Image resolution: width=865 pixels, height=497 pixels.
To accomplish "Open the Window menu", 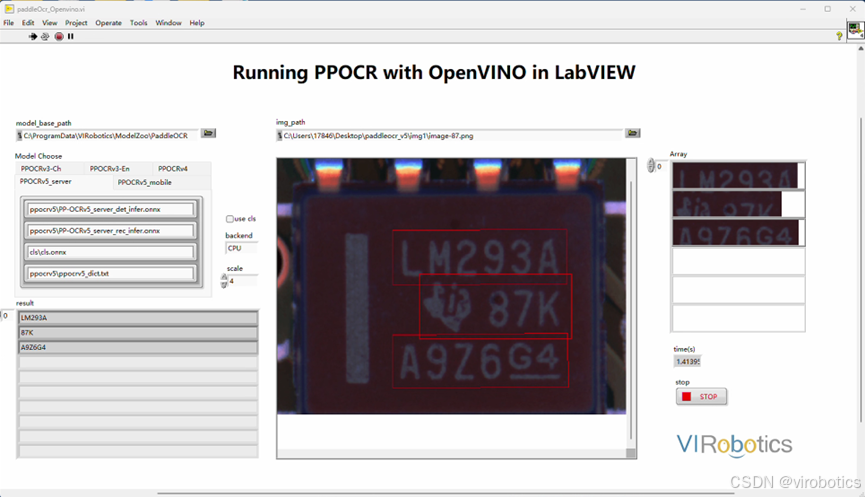I will click(168, 23).
